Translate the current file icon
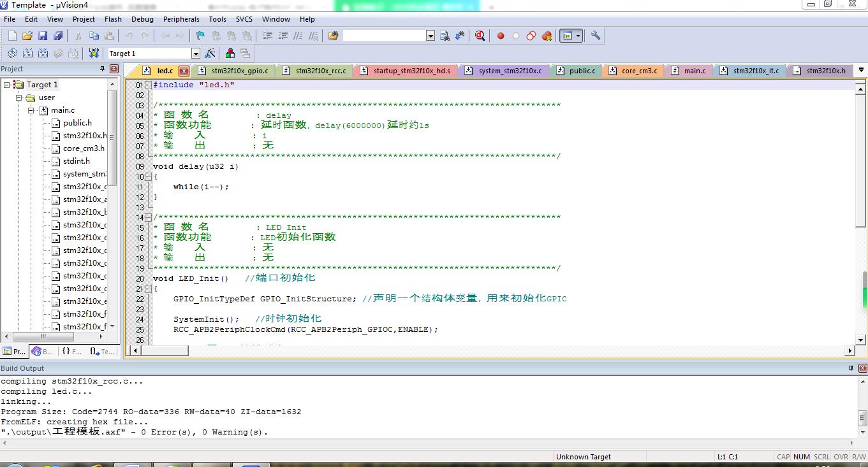 coord(12,54)
